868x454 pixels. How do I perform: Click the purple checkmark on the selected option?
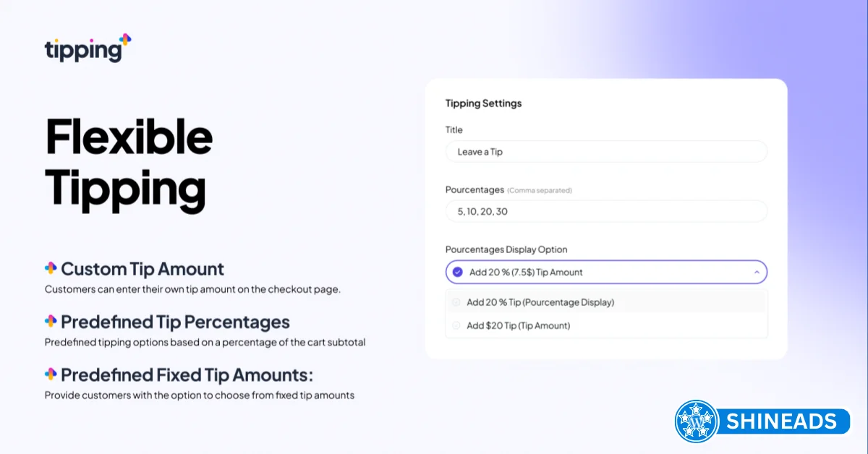coord(457,273)
